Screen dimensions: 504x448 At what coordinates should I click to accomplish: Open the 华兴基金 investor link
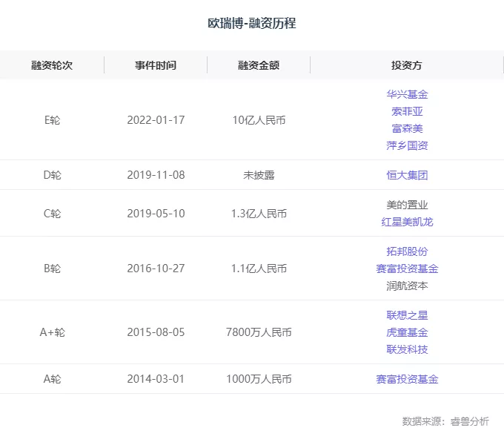point(407,94)
